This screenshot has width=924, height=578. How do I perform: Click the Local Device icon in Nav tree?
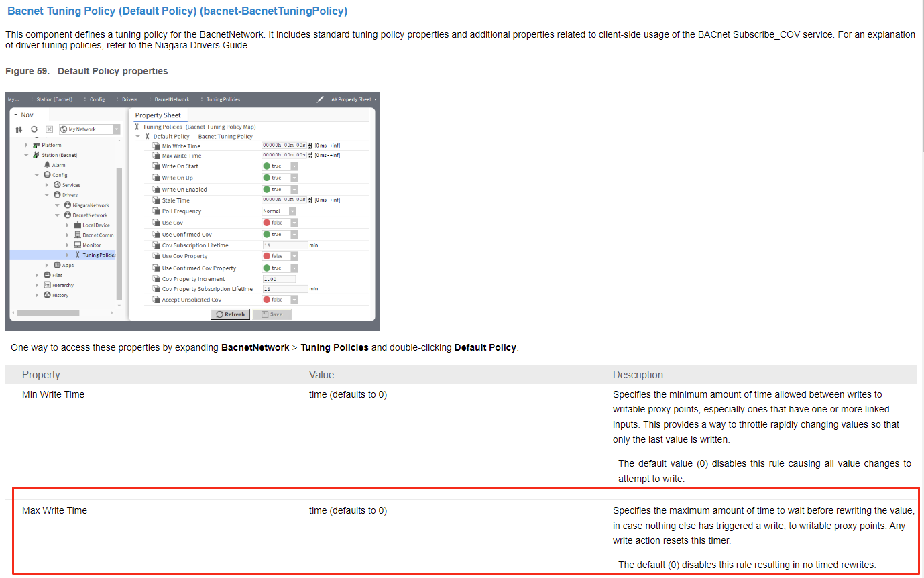(x=77, y=225)
